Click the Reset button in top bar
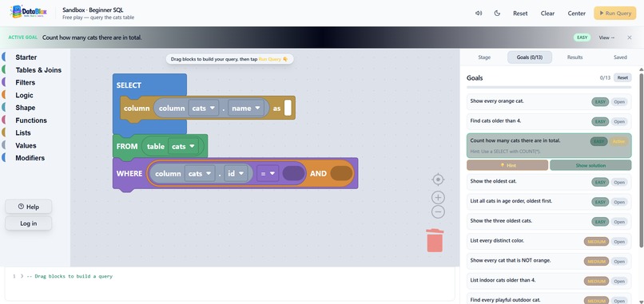Viewport: 644px width, 304px height. point(520,13)
